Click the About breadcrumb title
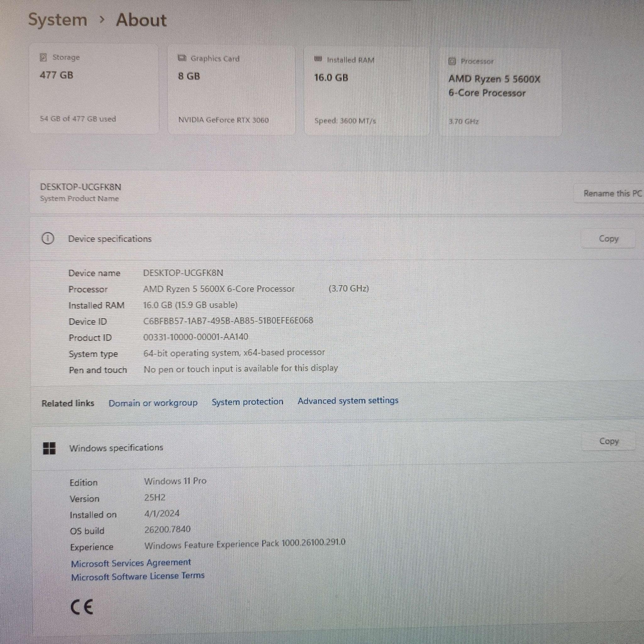Screen dimensions: 644x644 click(x=141, y=20)
